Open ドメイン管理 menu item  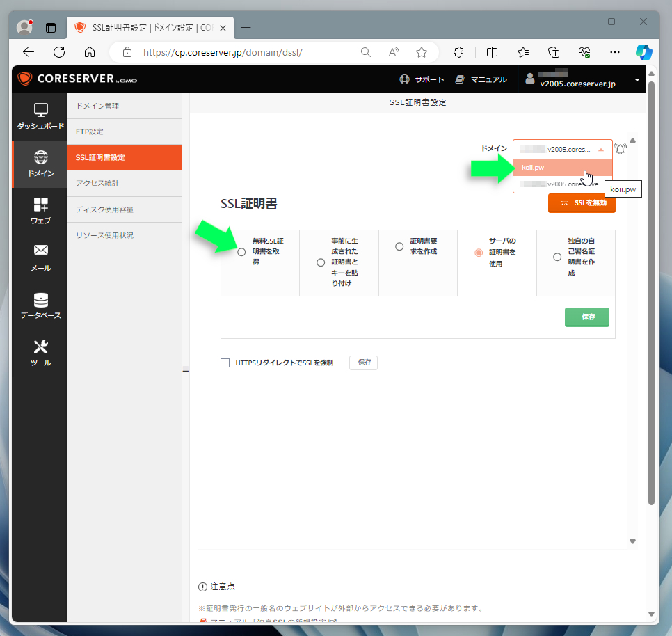tap(125, 106)
